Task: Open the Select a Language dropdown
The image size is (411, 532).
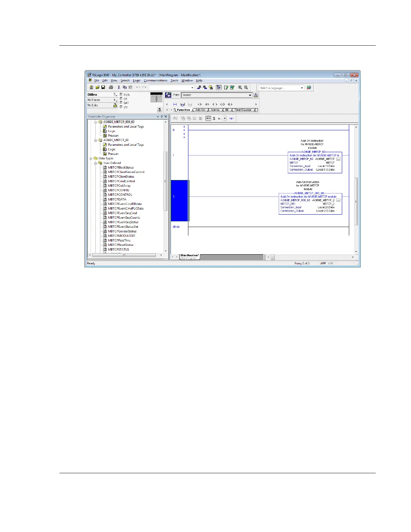Action: 302,88
